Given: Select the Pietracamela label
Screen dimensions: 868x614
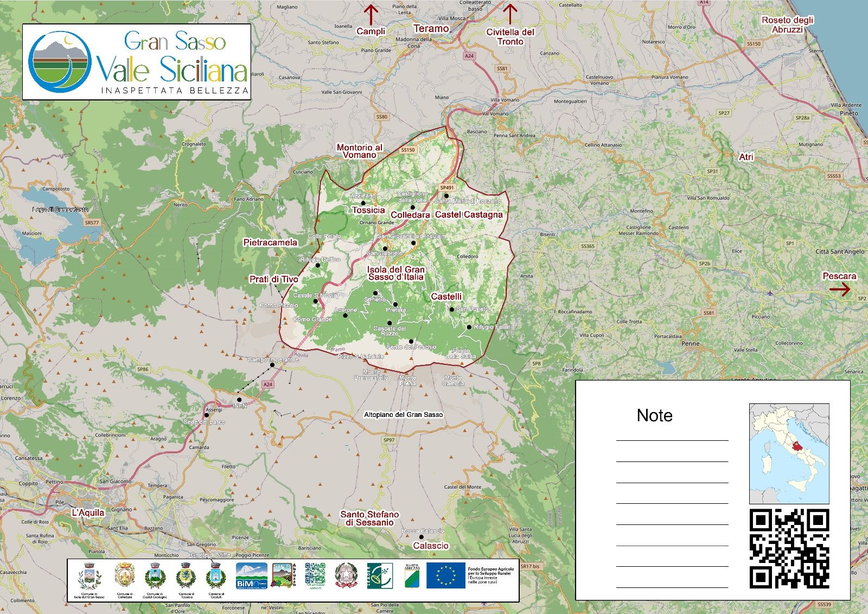Looking at the screenshot, I should pos(270,243).
